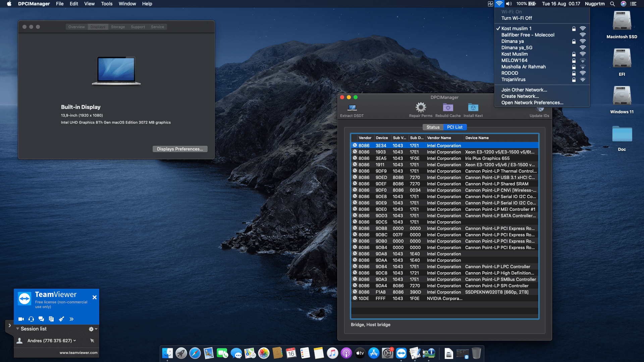Select NVIDIA Corpora... row in PCI list
This screenshot has width=644, height=362.
pyautogui.click(x=445, y=298)
